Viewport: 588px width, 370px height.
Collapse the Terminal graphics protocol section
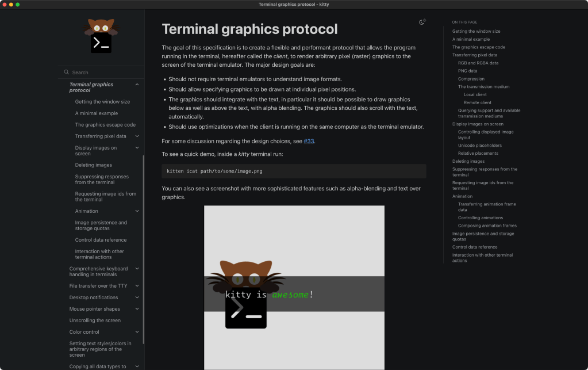pos(137,85)
